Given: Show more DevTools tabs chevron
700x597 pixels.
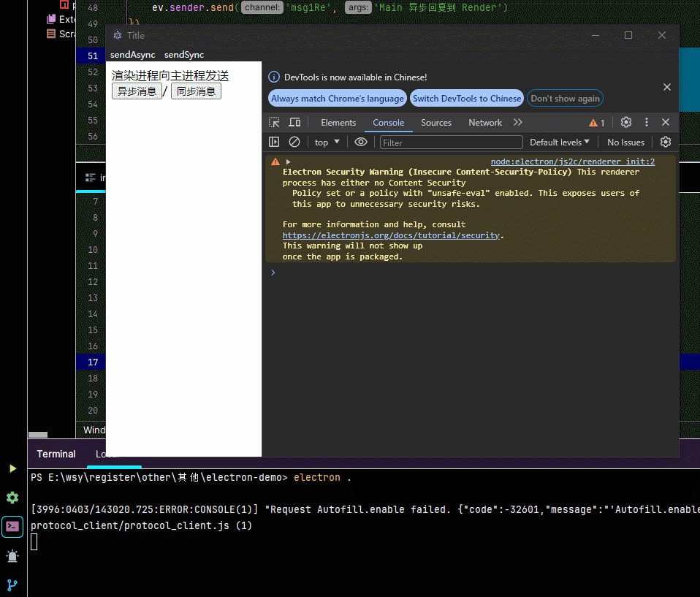Looking at the screenshot, I should pos(518,122).
